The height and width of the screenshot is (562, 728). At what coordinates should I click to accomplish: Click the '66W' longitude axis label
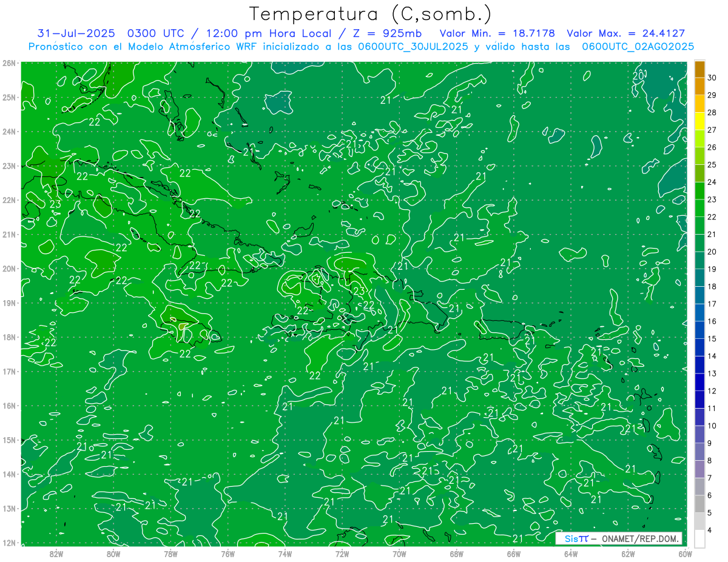point(514,553)
